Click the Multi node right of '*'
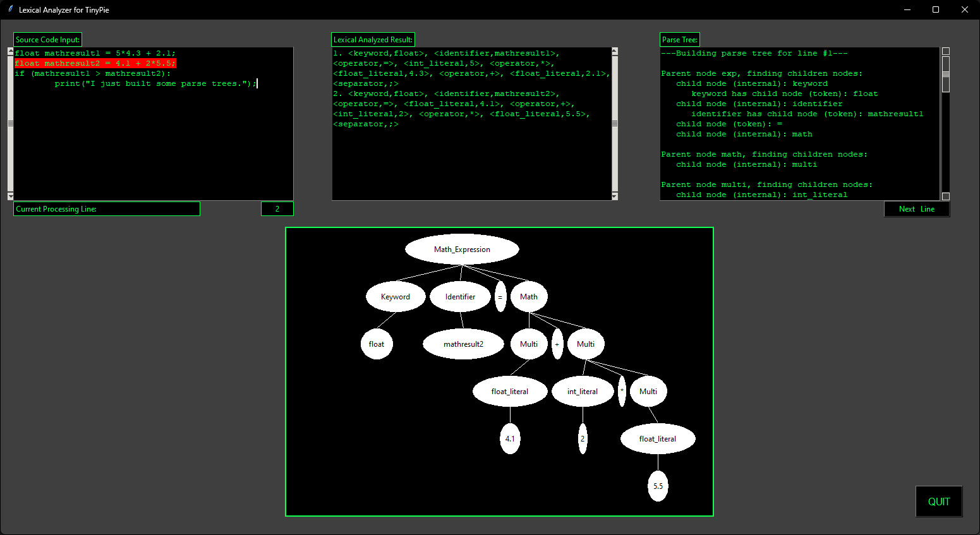980x535 pixels. click(x=648, y=392)
